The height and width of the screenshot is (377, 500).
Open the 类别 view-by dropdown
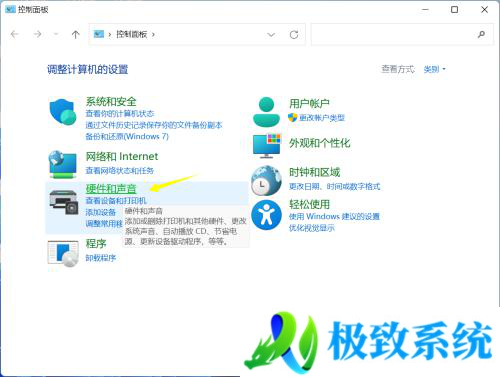[x=434, y=69]
